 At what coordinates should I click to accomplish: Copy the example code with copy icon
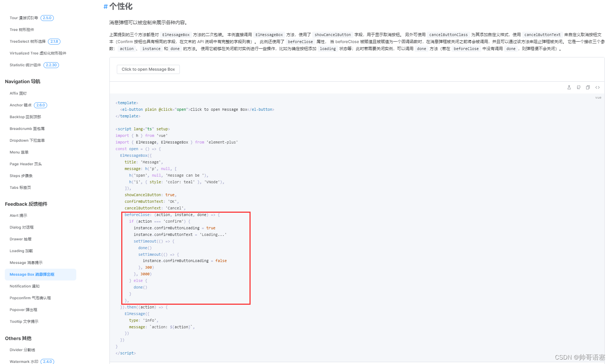[588, 88]
